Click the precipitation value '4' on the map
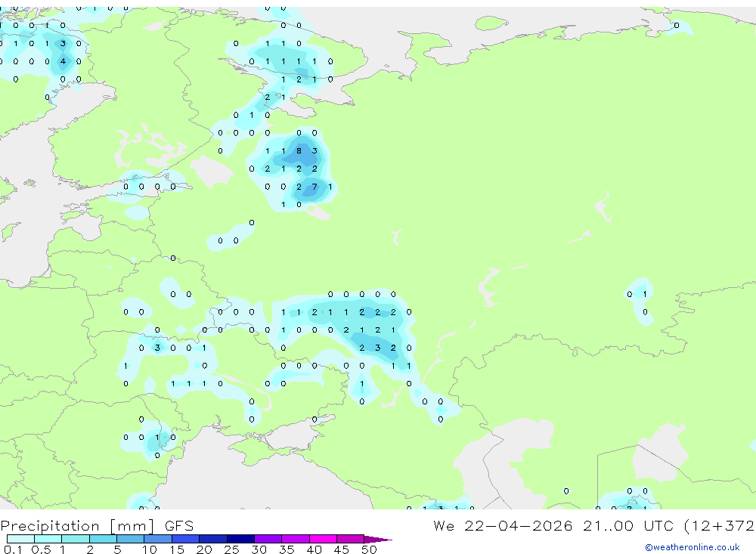 [x=63, y=61]
